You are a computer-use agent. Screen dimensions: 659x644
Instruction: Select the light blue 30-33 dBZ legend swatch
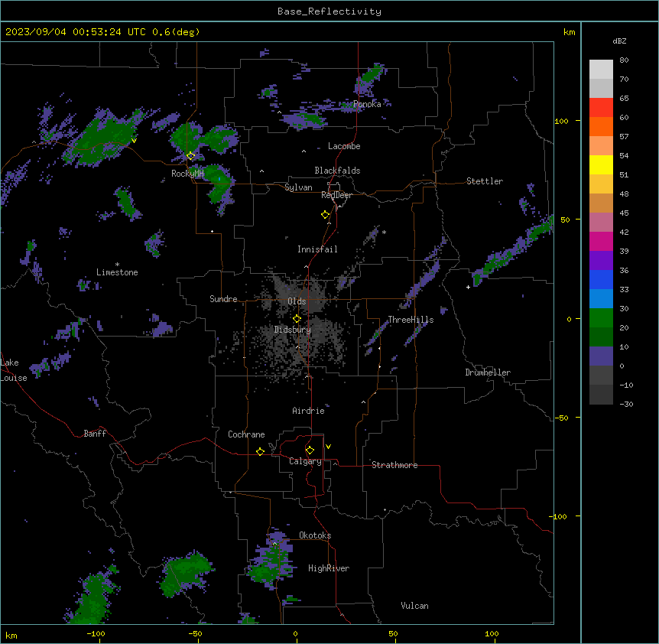[601, 299]
